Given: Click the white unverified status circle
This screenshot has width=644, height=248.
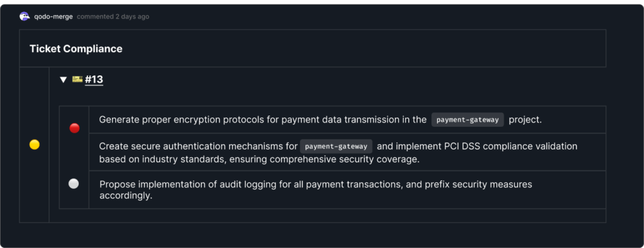Looking at the screenshot, I should point(74,183).
